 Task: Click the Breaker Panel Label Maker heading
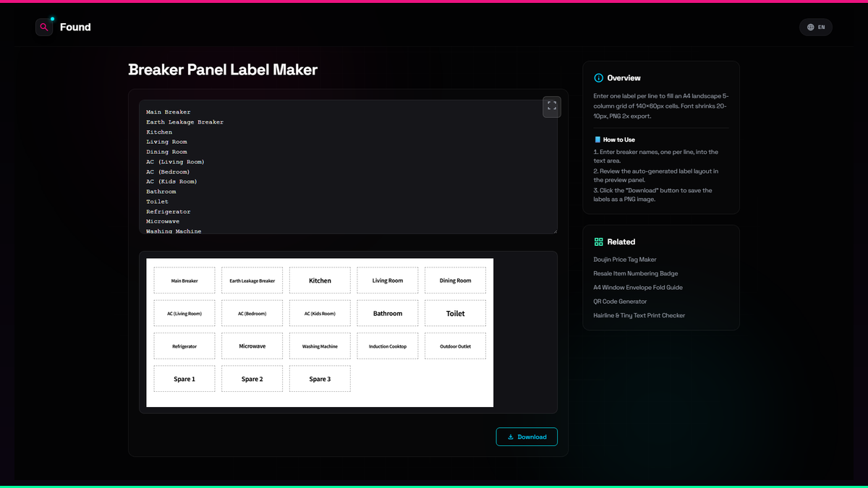tap(223, 70)
